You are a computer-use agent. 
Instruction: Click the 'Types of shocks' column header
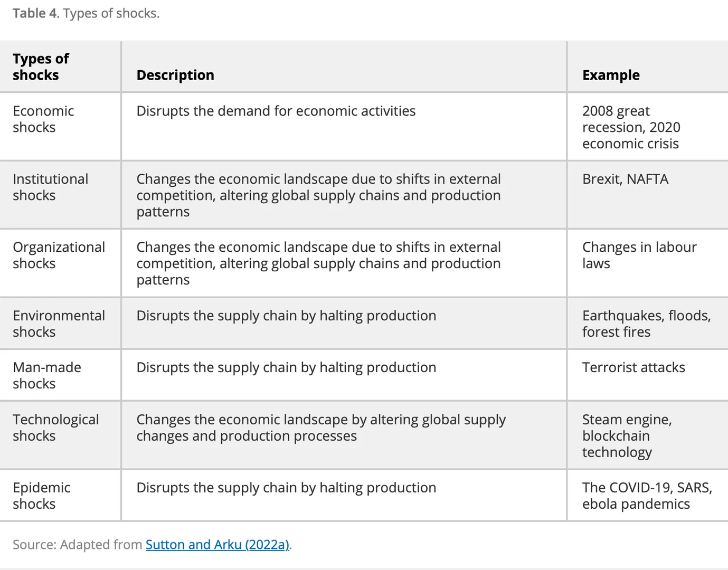click(x=41, y=66)
